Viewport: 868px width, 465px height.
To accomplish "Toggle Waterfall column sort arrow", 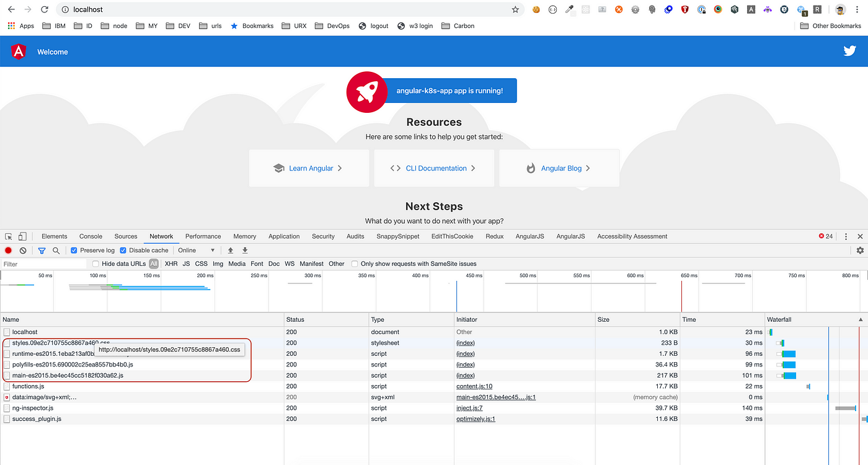I will pyautogui.click(x=860, y=319).
